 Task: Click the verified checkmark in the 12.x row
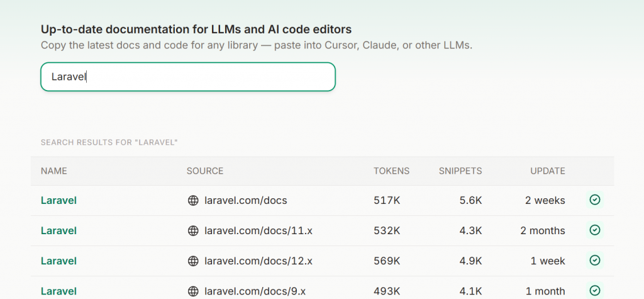[x=595, y=261]
